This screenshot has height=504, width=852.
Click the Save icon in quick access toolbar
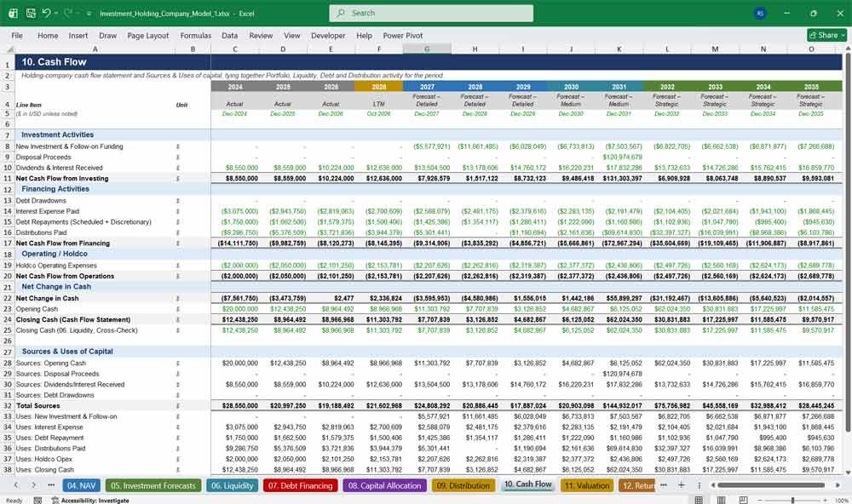click(31, 13)
